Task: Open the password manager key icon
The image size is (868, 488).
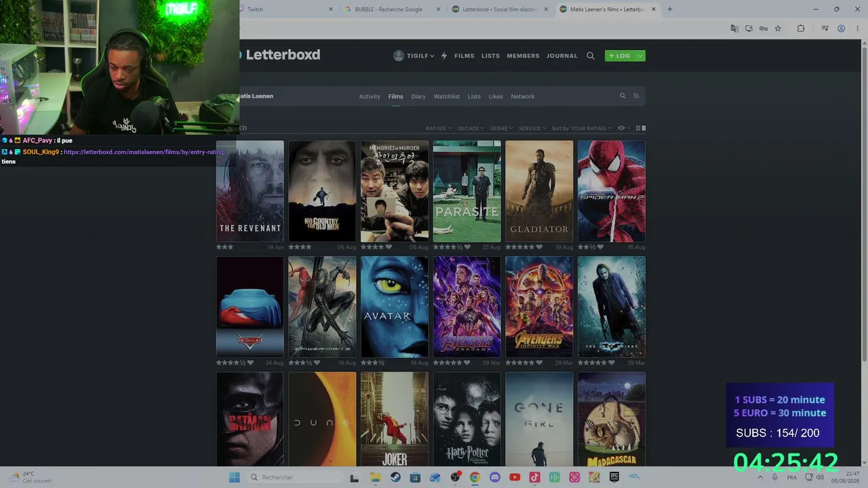Action: pos(764,28)
